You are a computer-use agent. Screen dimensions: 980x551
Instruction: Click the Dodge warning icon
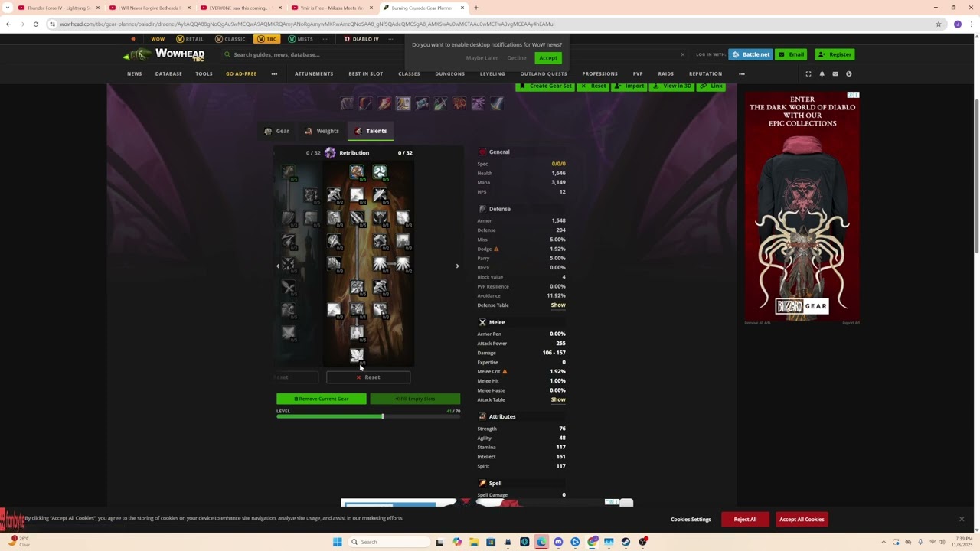pos(496,249)
